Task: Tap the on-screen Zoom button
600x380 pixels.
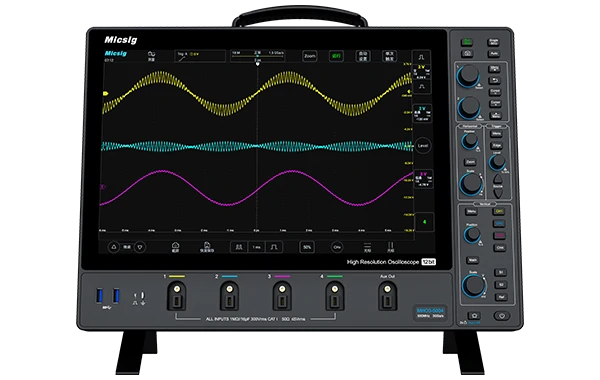Action: click(x=310, y=56)
